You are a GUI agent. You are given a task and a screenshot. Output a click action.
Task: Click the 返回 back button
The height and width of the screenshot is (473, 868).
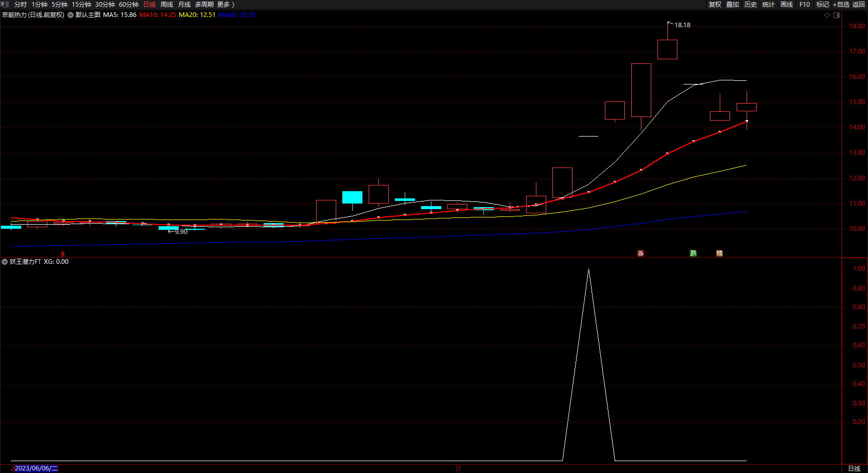pos(859,5)
